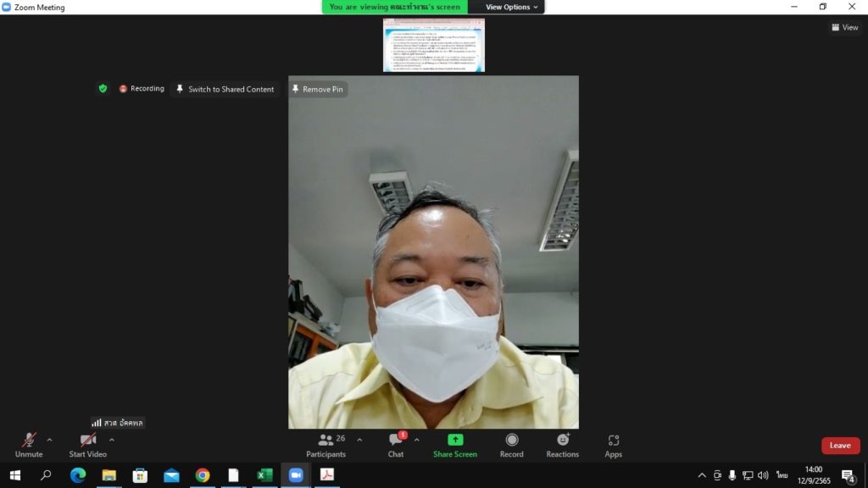
Task: Open the Mail app from the taskbar
Action: click(171, 475)
